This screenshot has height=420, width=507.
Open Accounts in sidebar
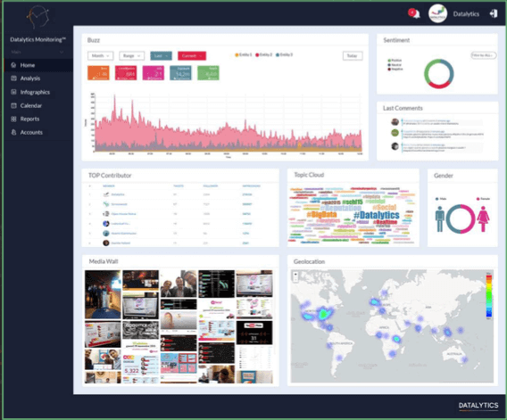tap(38, 133)
